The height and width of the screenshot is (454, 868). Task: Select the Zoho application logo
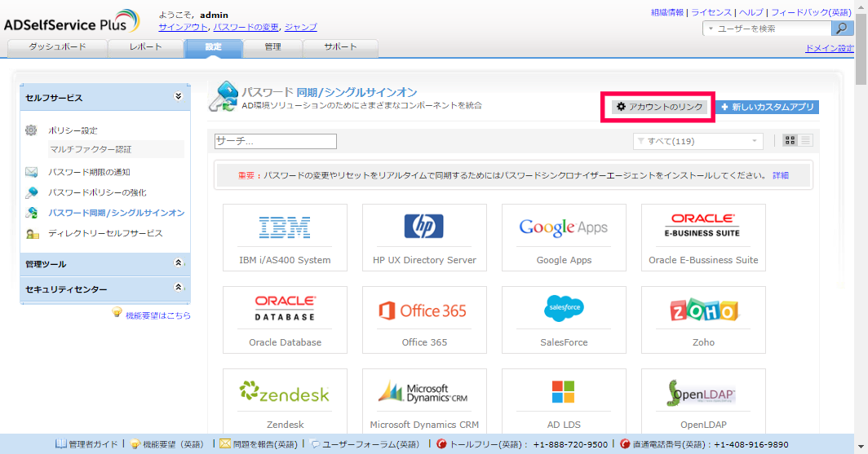click(x=703, y=311)
